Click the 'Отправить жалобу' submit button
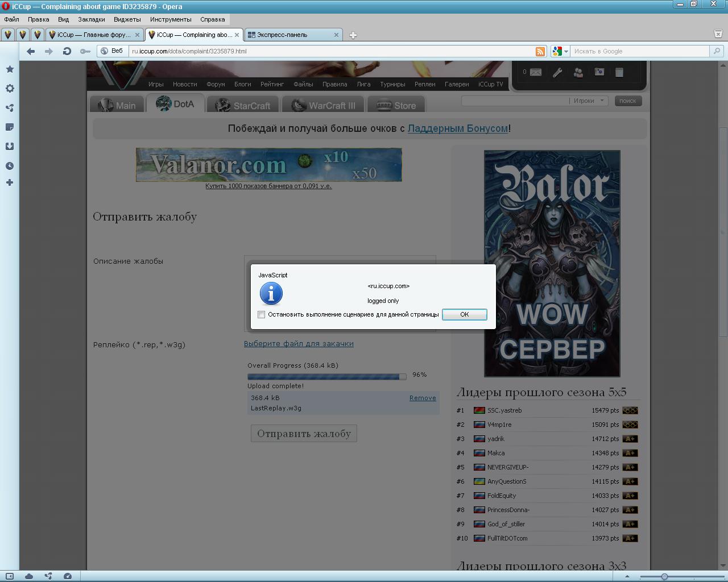 click(304, 434)
